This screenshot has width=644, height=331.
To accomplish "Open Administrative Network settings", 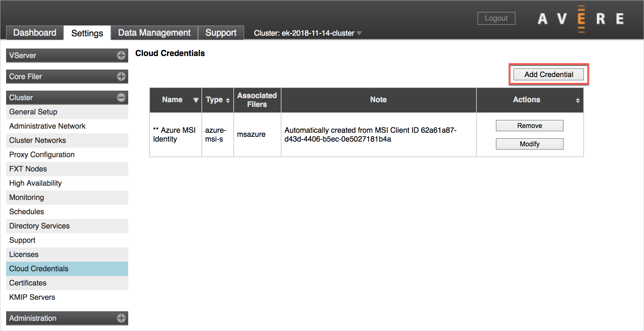I will point(67,126).
